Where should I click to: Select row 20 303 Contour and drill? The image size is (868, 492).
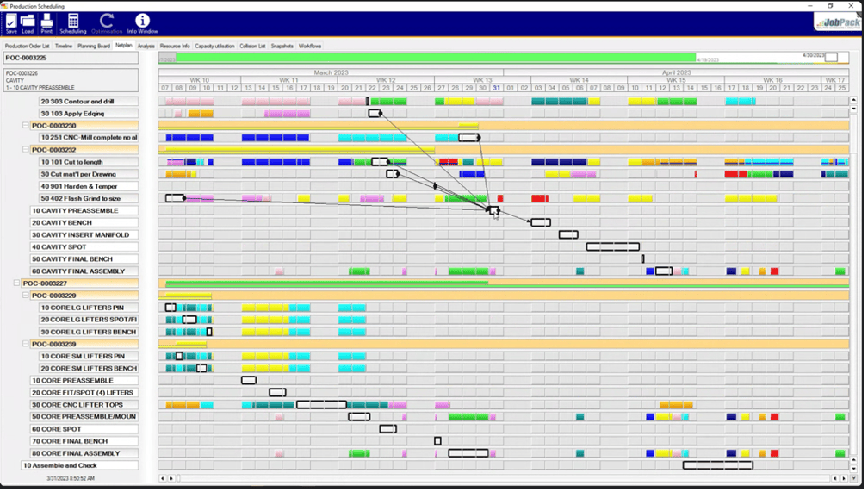[89, 102]
